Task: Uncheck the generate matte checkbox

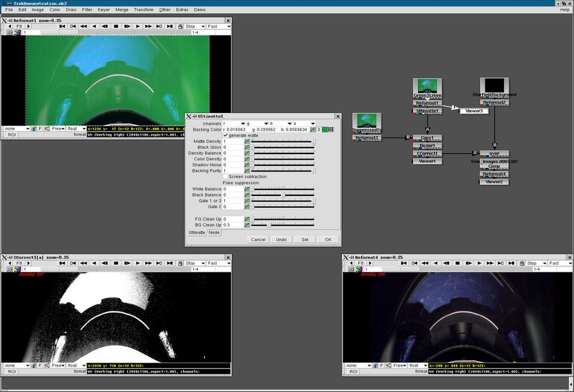Action: (x=225, y=135)
